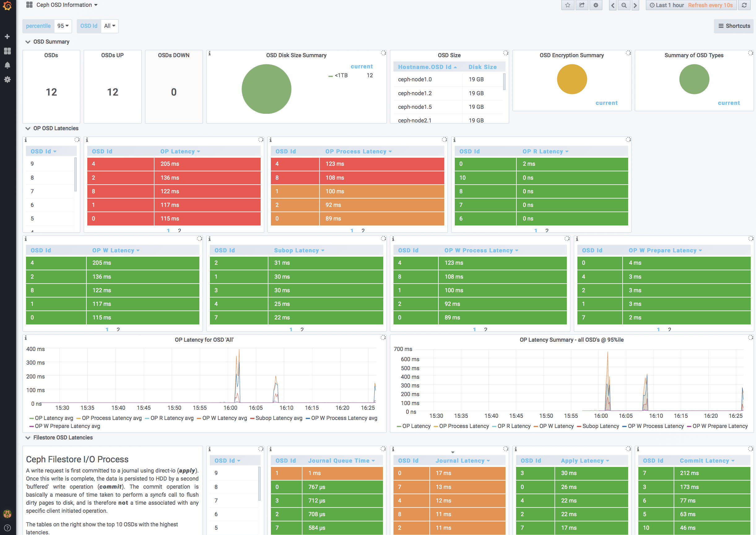This screenshot has width=756, height=535.
Task: Click the star icon to favorite the dashboard
Action: coord(568,5)
